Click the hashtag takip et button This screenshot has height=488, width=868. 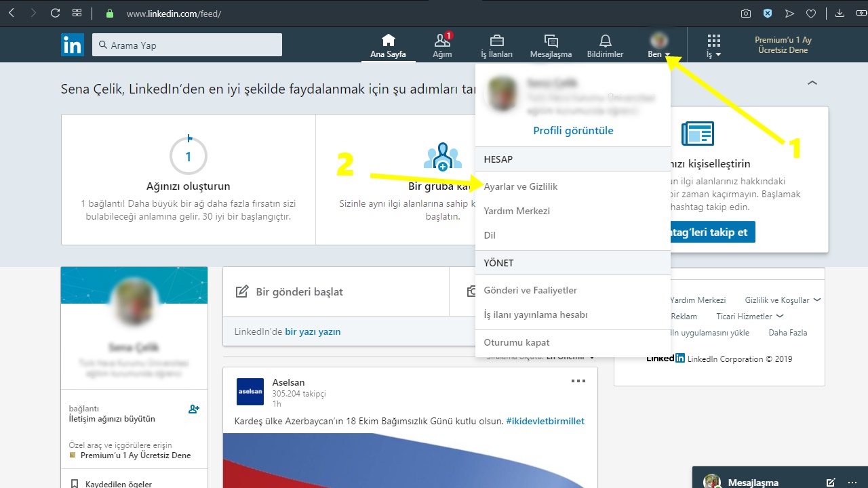[x=713, y=232]
